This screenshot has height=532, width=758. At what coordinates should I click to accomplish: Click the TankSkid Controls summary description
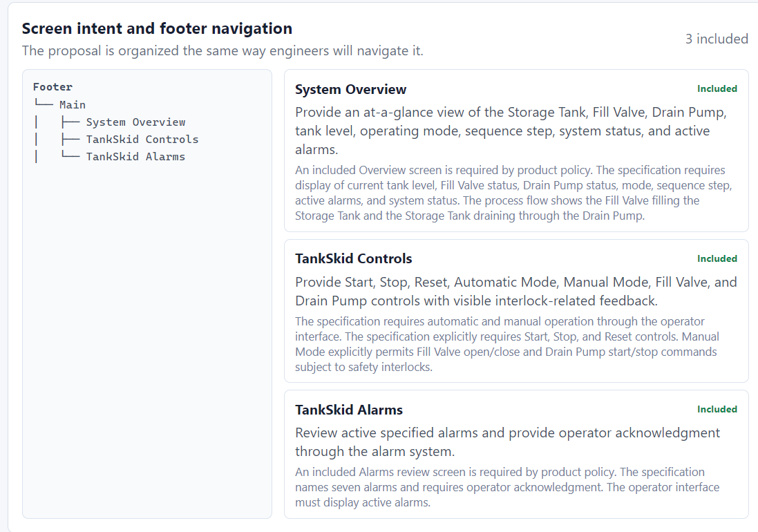[515, 292]
